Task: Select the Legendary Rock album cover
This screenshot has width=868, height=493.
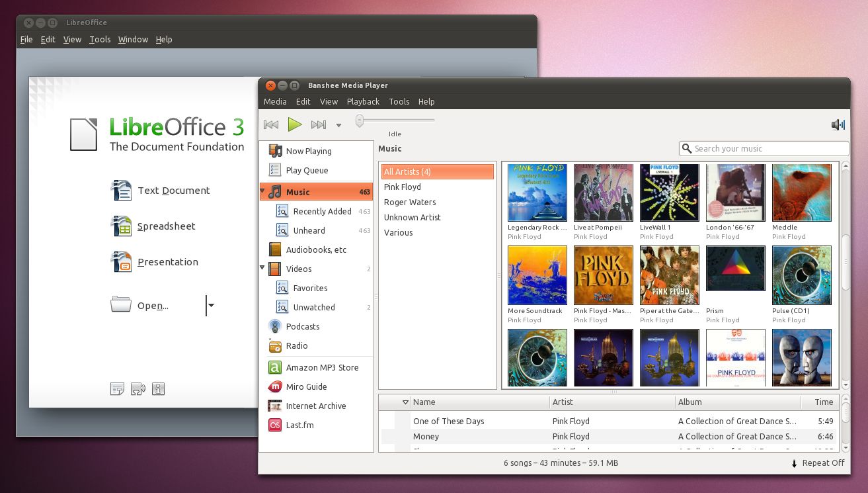Action: [x=537, y=193]
